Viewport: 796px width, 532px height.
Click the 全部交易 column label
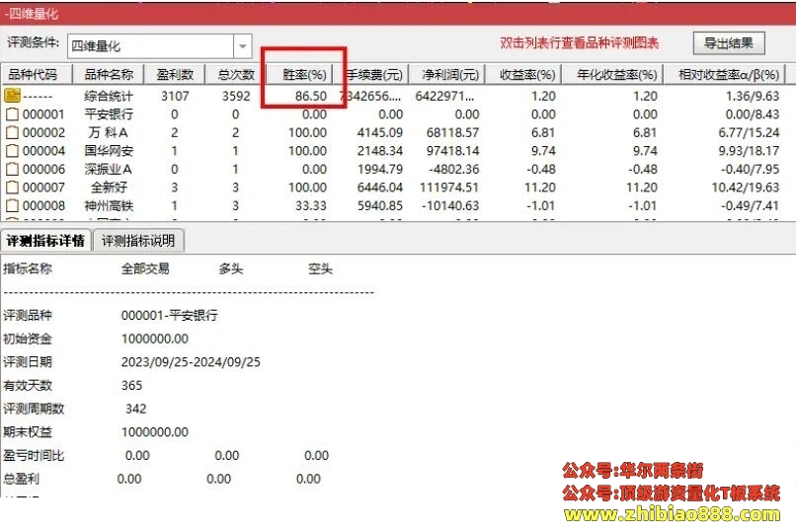click(145, 268)
